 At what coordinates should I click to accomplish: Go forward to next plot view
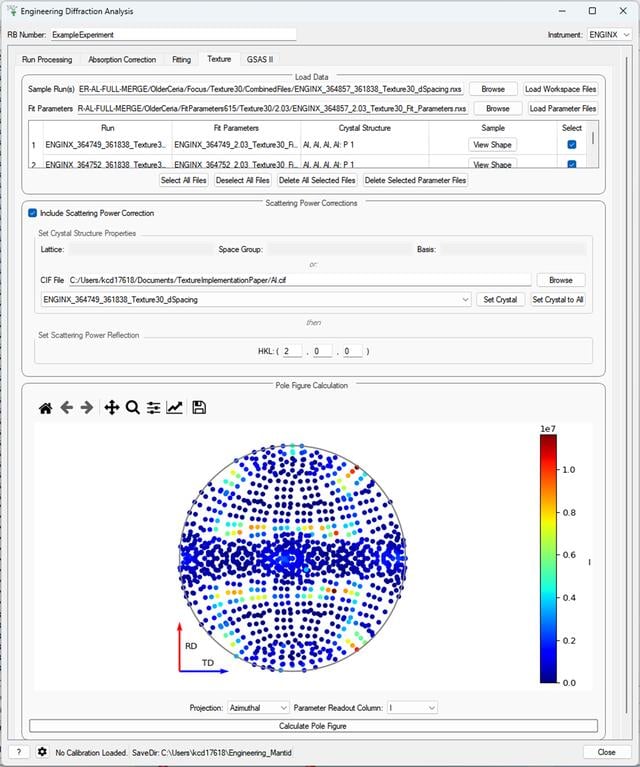point(87,407)
